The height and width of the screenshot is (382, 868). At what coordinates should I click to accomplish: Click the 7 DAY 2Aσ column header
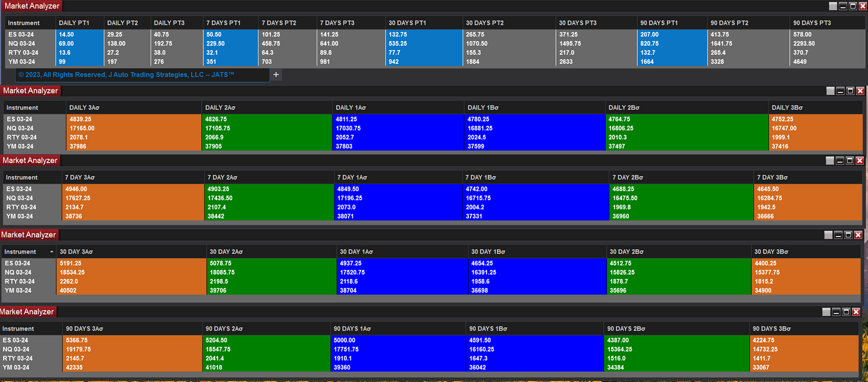point(269,178)
